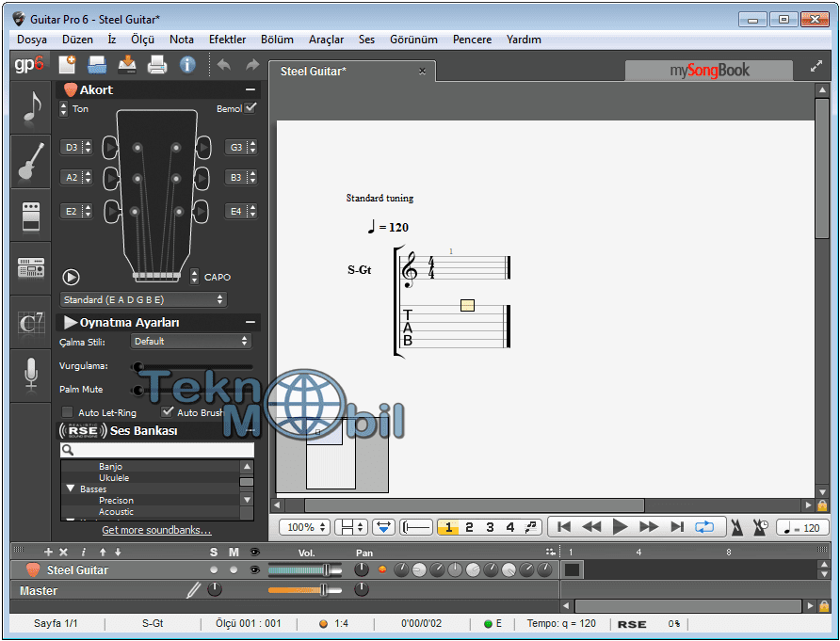
Task: Click the Get more soundbanks link
Action: 156,530
